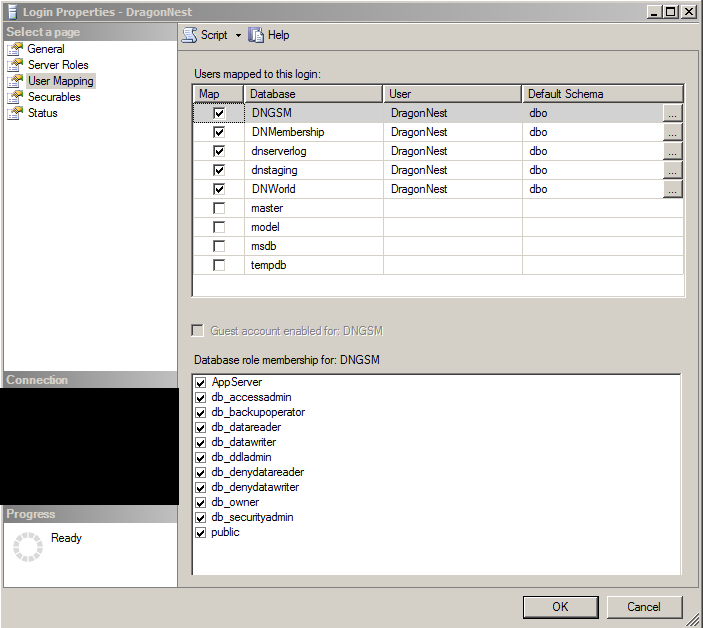703x628 pixels.
Task: Click the Default Schema column header
Action: tap(603, 94)
